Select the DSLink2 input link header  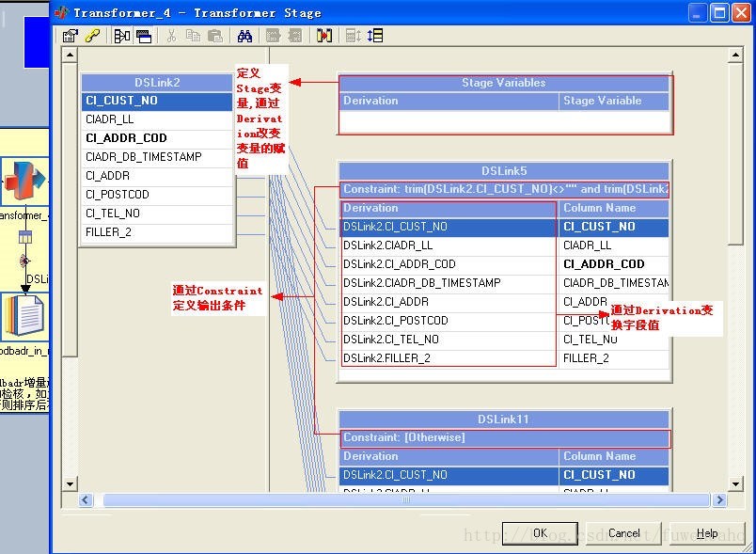pos(157,83)
